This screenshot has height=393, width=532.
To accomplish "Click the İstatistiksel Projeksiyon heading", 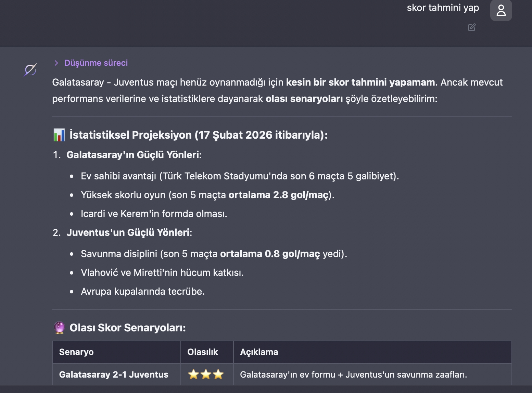I will click(x=199, y=135).
